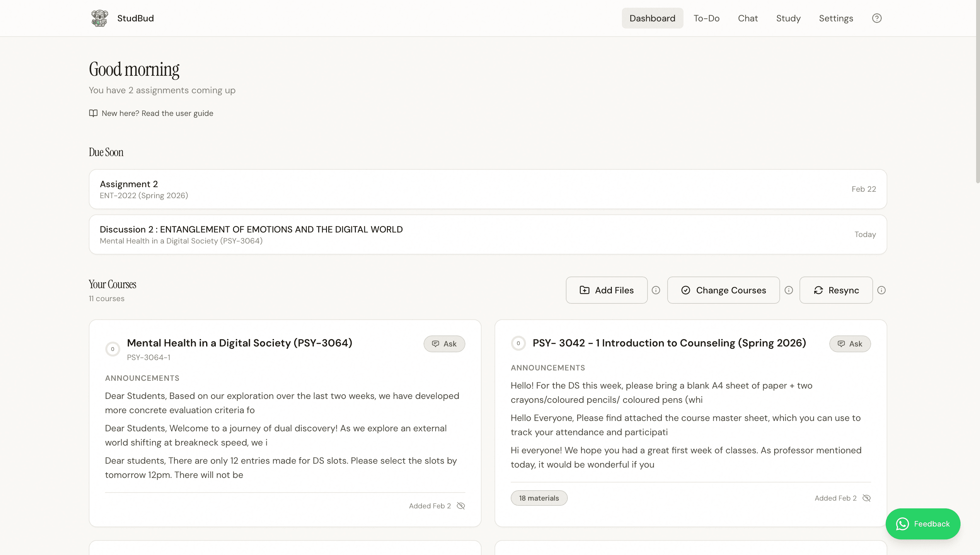Open the help question mark icon

pos(877,18)
